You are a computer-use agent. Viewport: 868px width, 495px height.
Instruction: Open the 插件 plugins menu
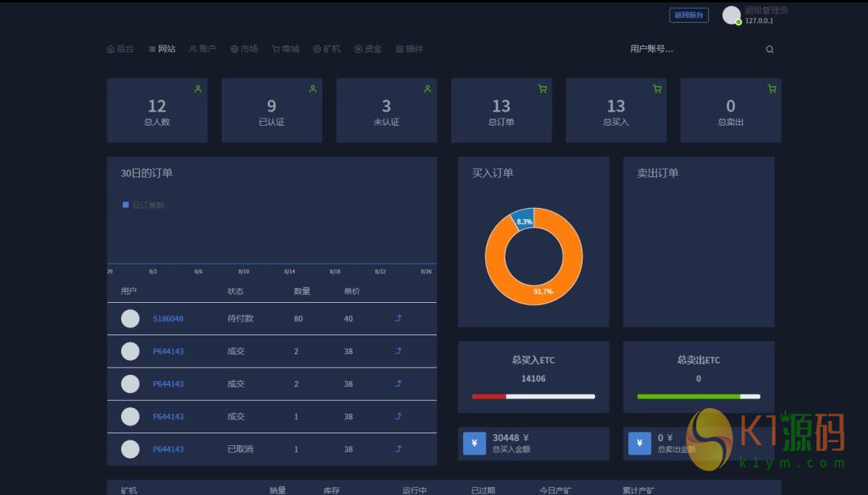pyautogui.click(x=410, y=49)
